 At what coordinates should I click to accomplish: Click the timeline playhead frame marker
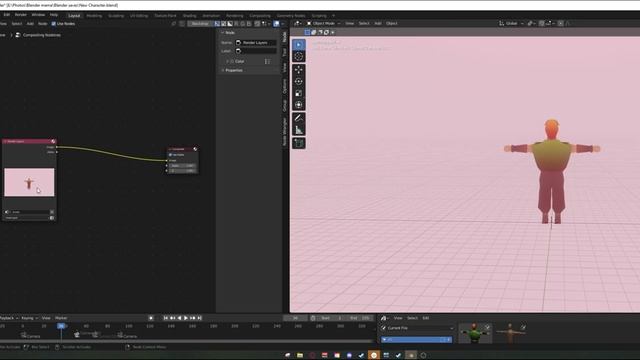coord(61,326)
